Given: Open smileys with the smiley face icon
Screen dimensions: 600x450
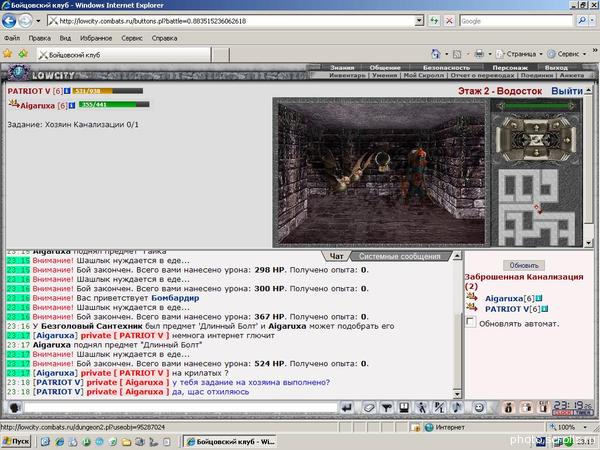Looking at the screenshot, I should (479, 408).
